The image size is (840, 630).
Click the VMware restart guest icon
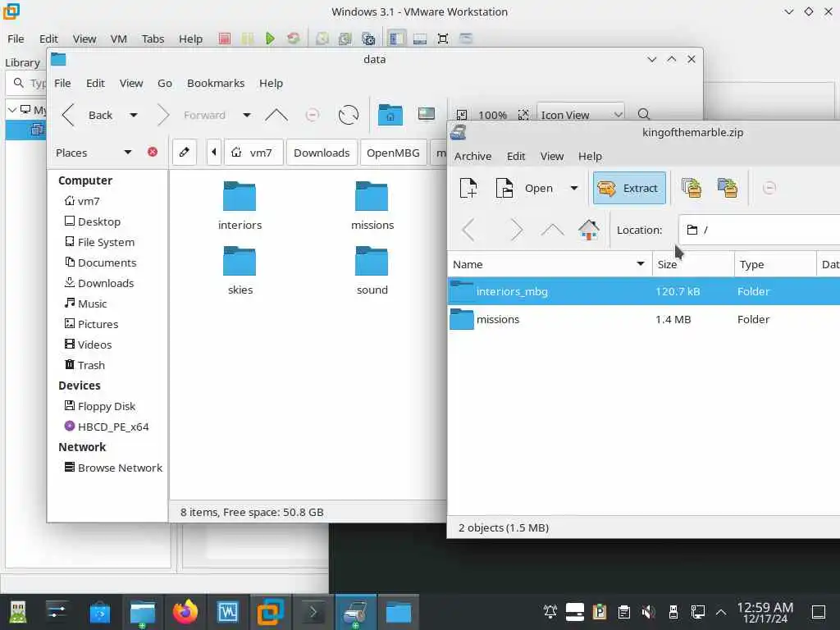click(x=293, y=39)
